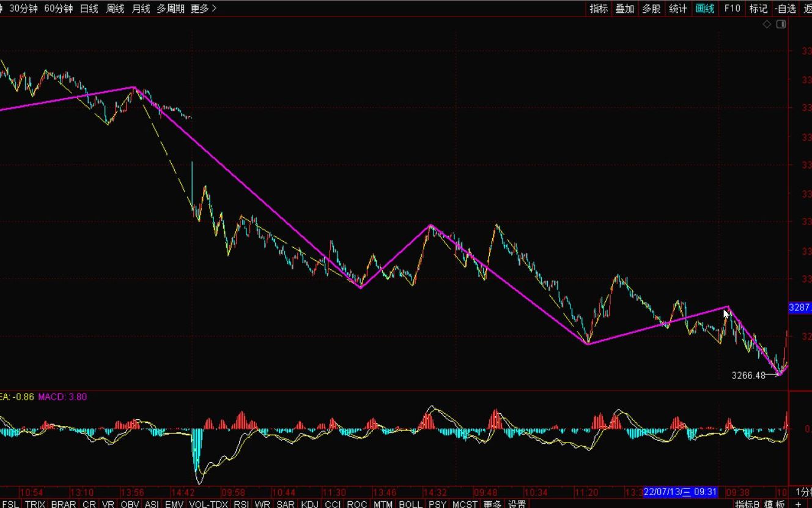Select the ASI indicator tab
Image resolution: width=812 pixels, height=508 pixels.
[152, 504]
